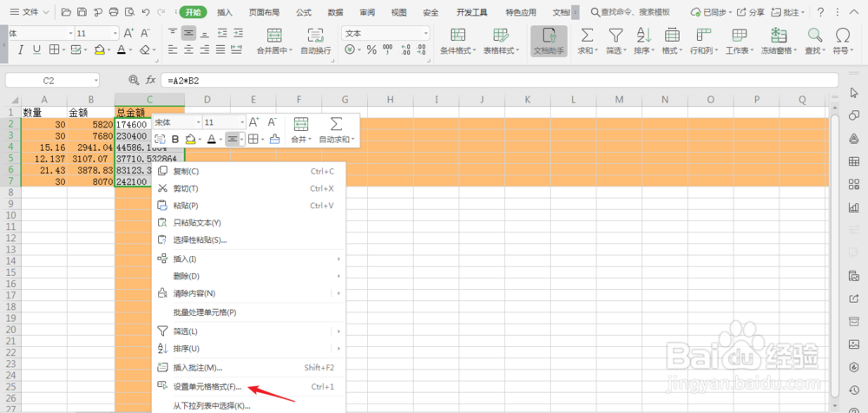Switch to the 数据 ribbon tab
Screen dimensions: 868x413
tap(335, 12)
